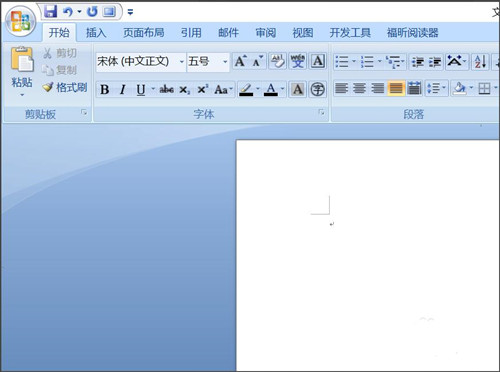This screenshot has height=372, width=500.
Task: Click the 粘贴 paste icon
Action: (x=22, y=60)
